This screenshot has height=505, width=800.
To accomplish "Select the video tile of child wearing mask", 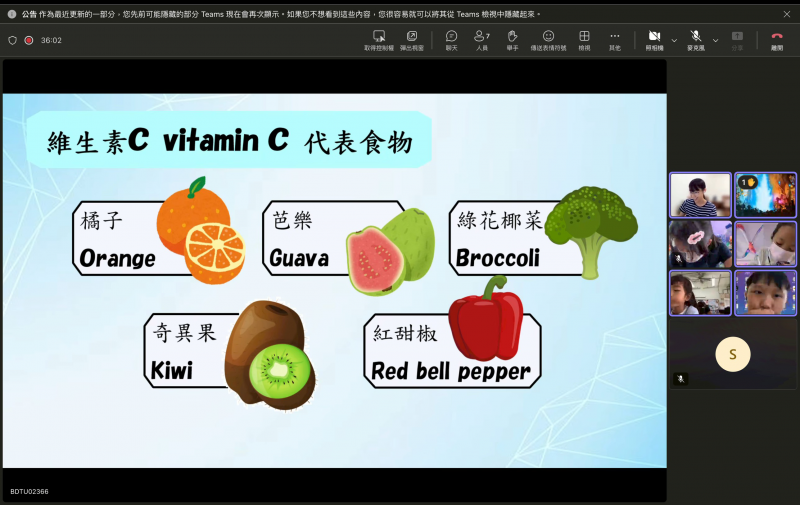I will coord(765,244).
